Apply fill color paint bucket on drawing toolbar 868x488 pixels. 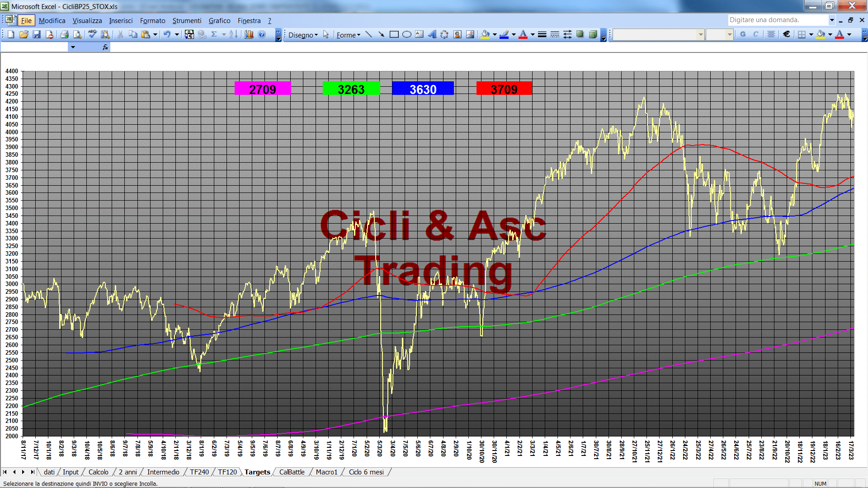pos(486,34)
